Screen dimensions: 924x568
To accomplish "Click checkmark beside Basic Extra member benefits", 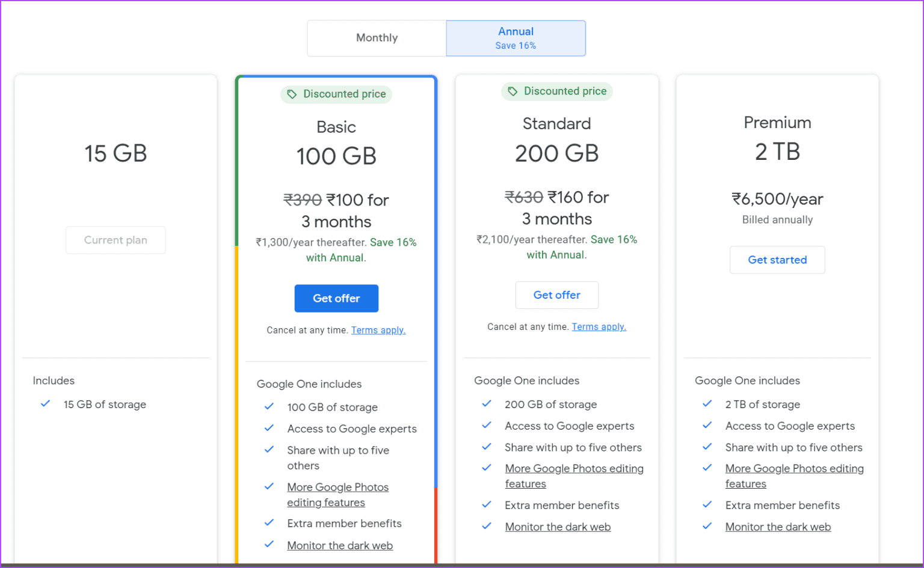I will (x=269, y=523).
